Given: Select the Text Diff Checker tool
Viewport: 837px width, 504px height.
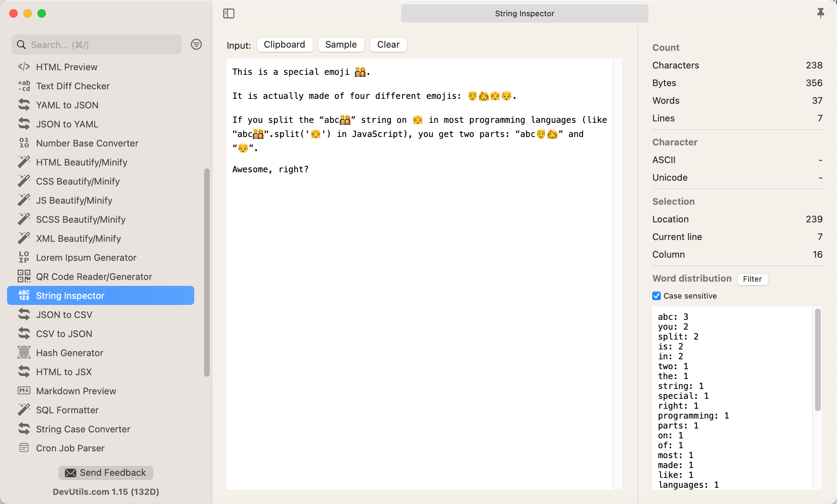Looking at the screenshot, I should point(73,86).
